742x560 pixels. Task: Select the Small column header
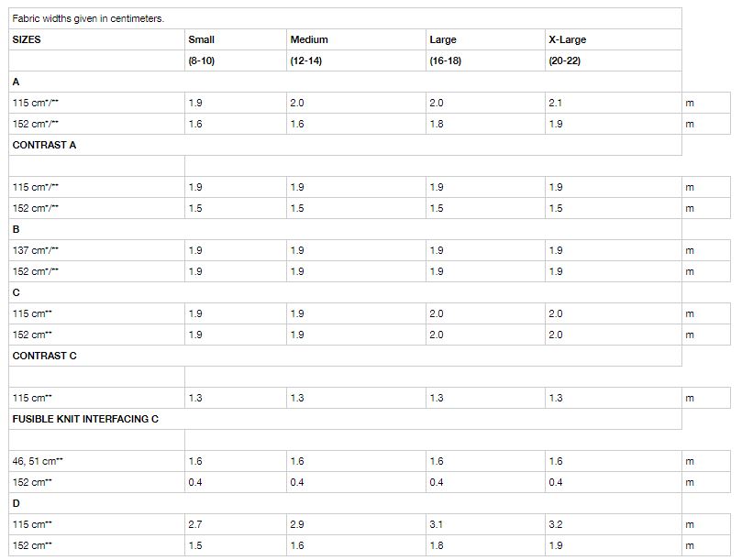point(201,40)
